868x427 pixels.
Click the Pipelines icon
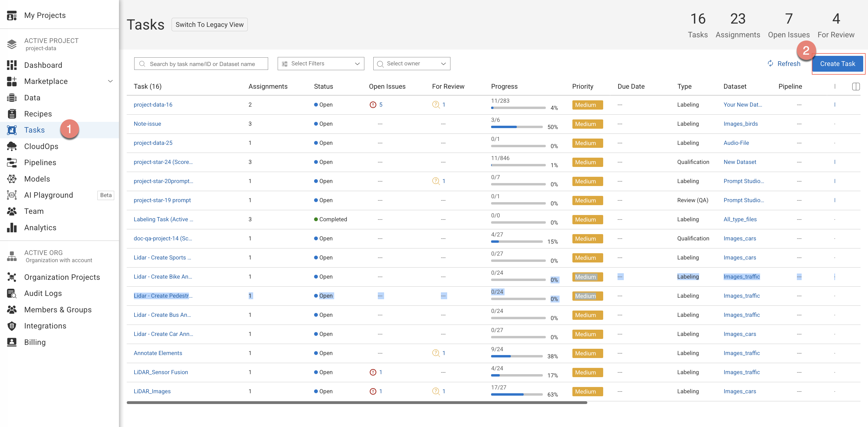click(12, 163)
